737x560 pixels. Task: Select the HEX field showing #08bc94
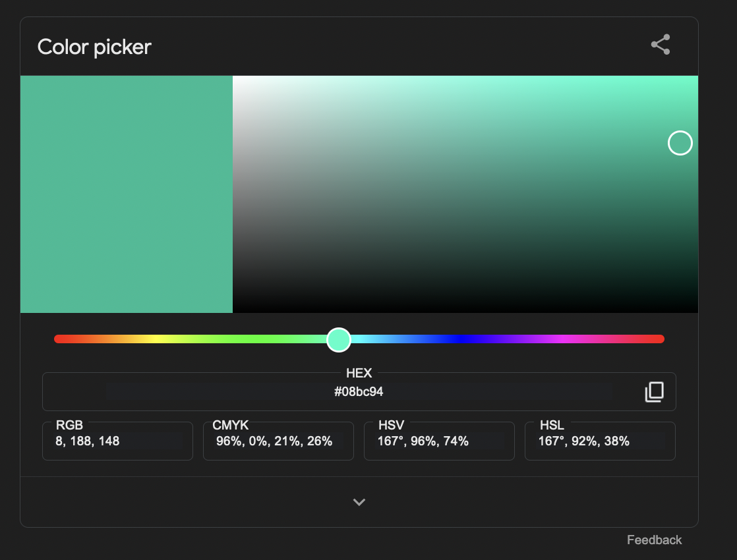[359, 392]
